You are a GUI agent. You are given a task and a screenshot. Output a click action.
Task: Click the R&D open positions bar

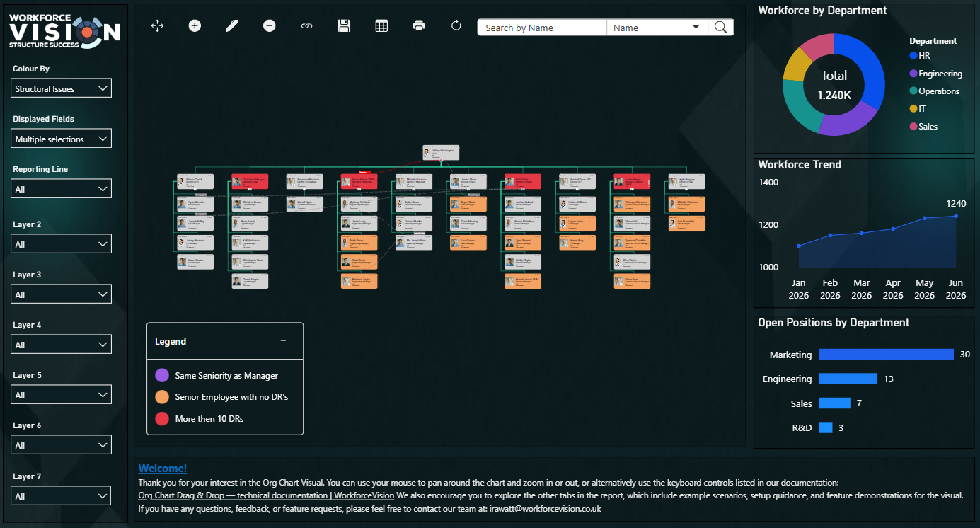(825, 427)
